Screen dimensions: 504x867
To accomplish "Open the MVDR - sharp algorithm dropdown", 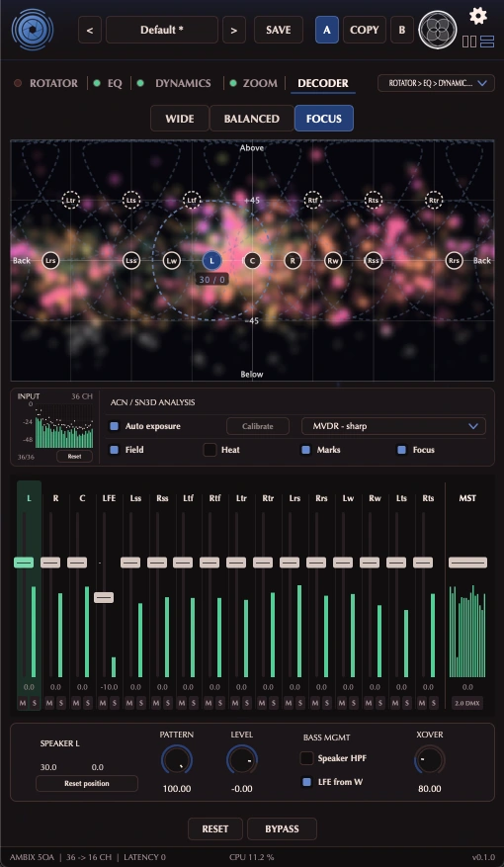I will click(393, 426).
